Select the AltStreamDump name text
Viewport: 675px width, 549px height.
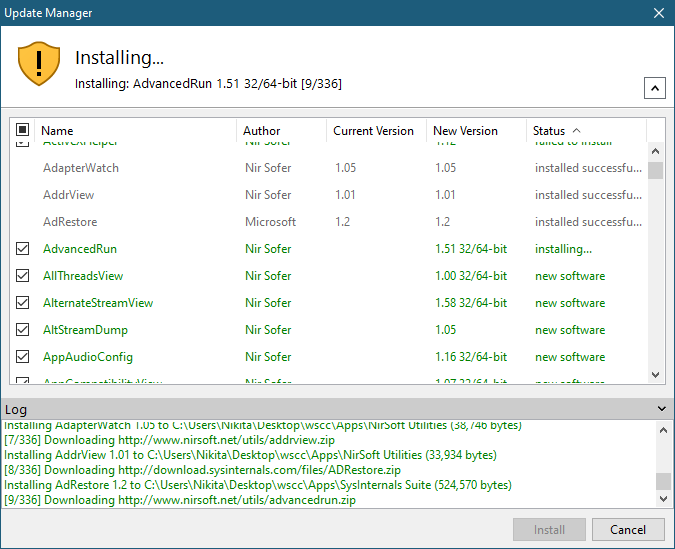[x=85, y=330]
